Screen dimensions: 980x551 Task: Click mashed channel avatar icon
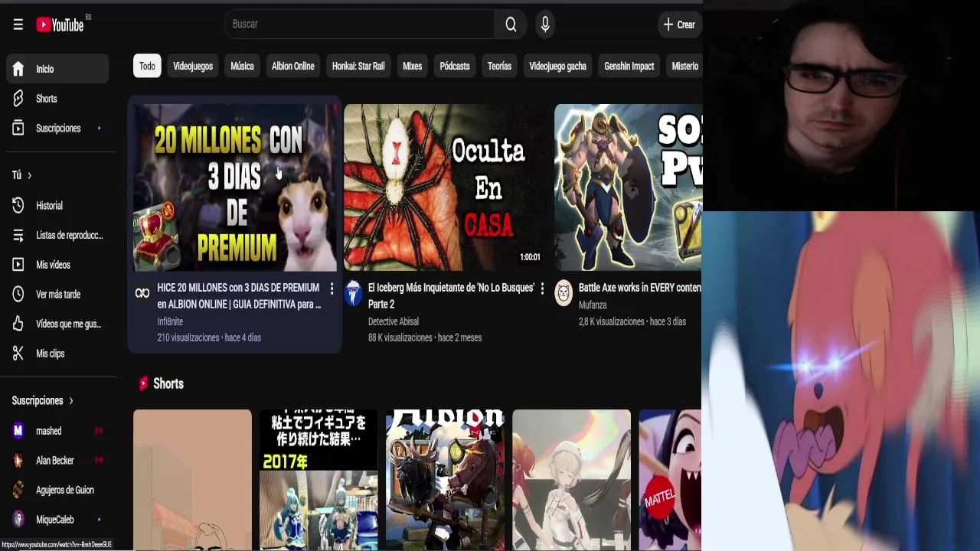pyautogui.click(x=18, y=431)
